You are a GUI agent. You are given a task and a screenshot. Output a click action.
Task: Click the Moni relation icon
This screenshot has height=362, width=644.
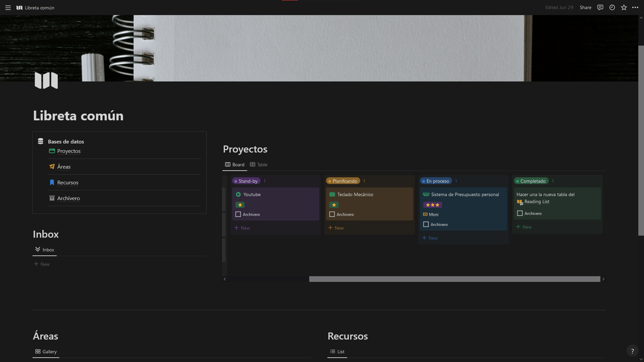(425, 214)
